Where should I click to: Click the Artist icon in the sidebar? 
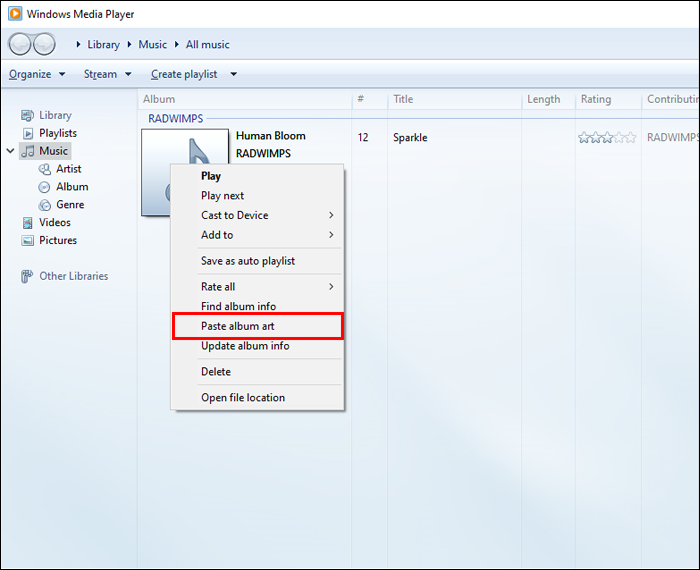pos(45,169)
